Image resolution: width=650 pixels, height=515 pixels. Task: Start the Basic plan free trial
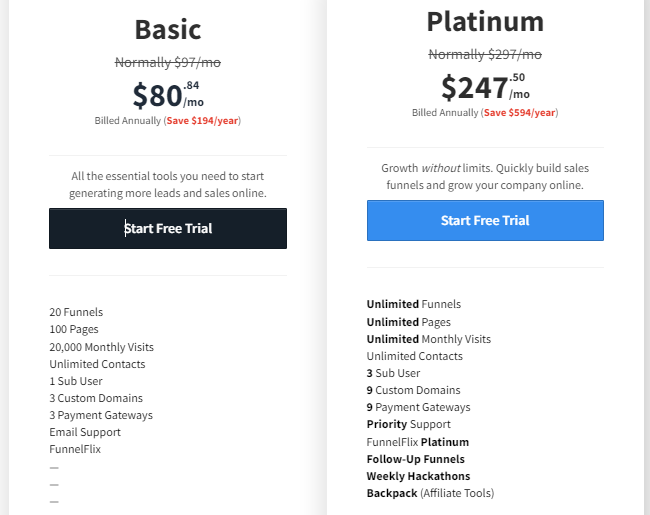(168, 228)
